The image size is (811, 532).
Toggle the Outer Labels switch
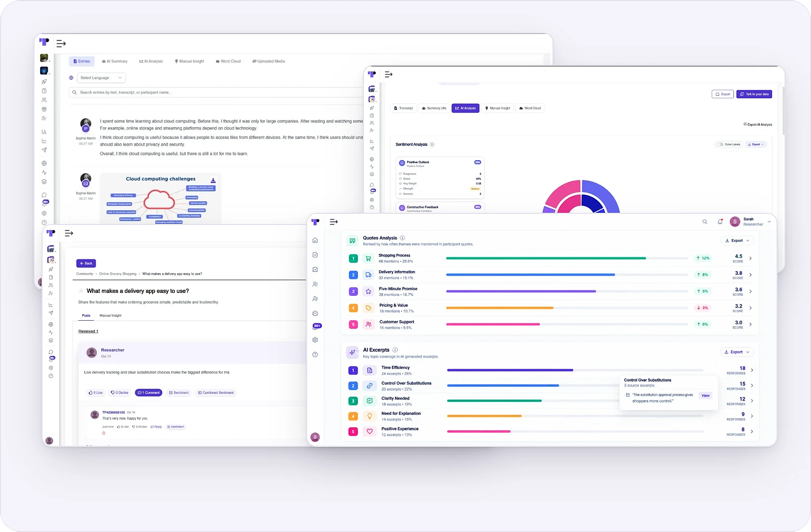pyautogui.click(x=720, y=144)
